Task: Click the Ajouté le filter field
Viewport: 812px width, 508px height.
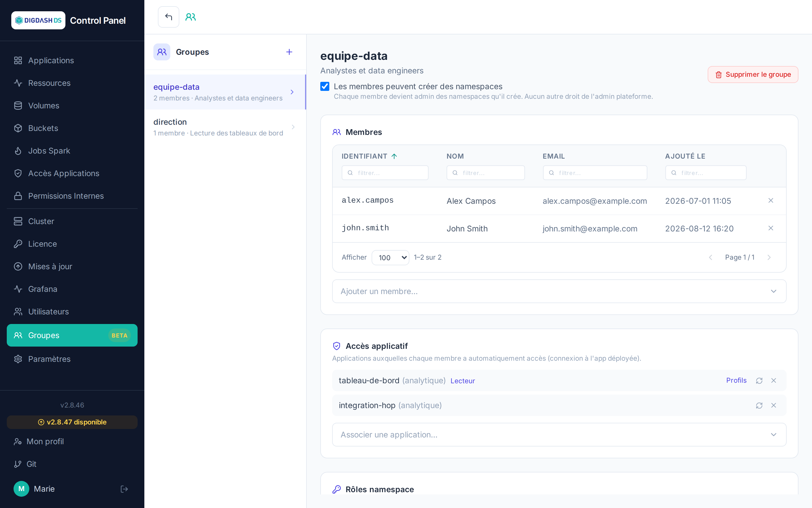Action: 706,173
